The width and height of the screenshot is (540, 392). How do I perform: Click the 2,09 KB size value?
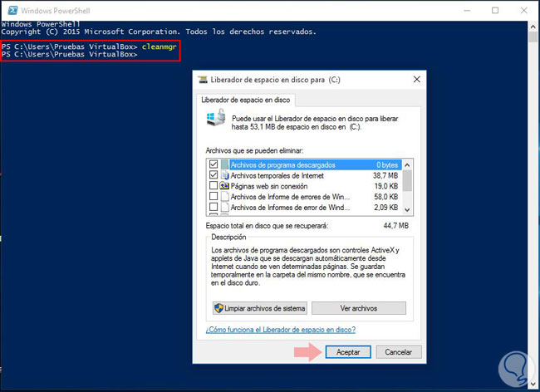pyautogui.click(x=386, y=208)
